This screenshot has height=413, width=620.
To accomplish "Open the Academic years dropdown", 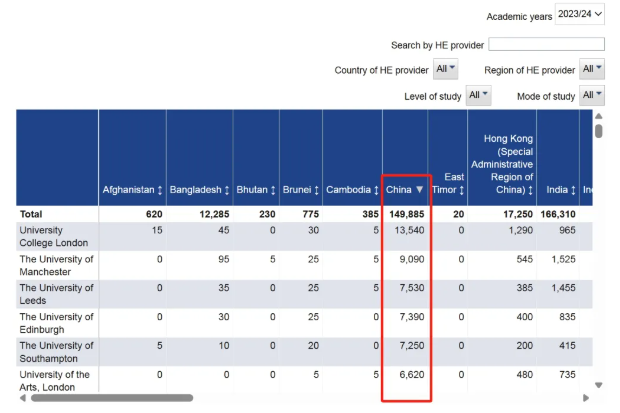I will [580, 15].
